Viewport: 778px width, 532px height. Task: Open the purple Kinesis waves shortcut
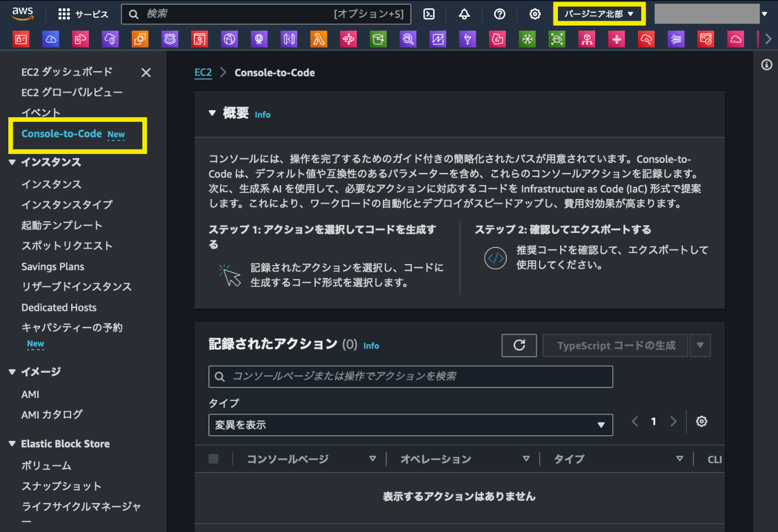pos(676,39)
